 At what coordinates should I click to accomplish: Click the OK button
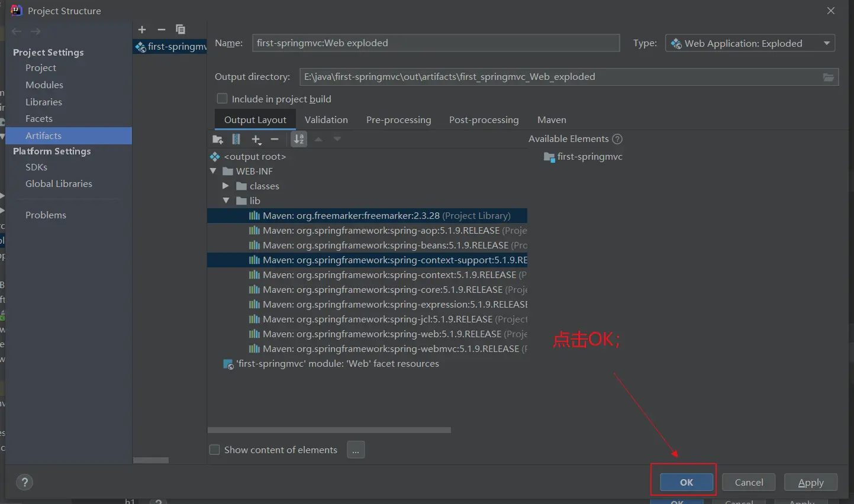686,482
